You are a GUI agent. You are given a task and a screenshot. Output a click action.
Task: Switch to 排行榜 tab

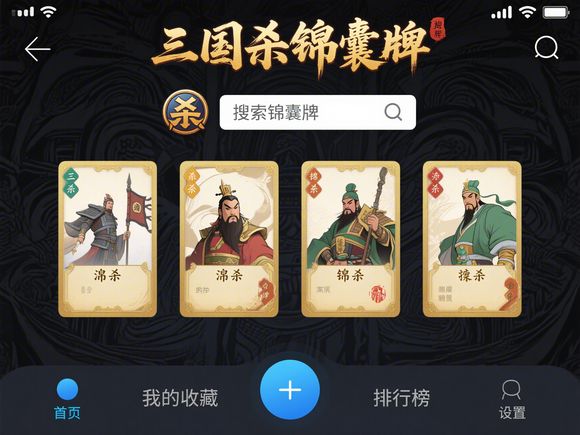pos(401,398)
